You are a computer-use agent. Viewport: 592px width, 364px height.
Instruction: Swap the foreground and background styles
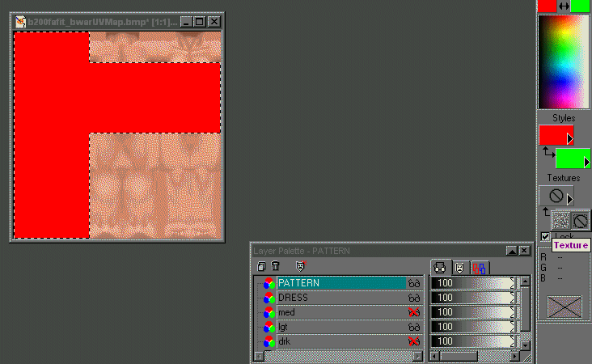(548, 152)
